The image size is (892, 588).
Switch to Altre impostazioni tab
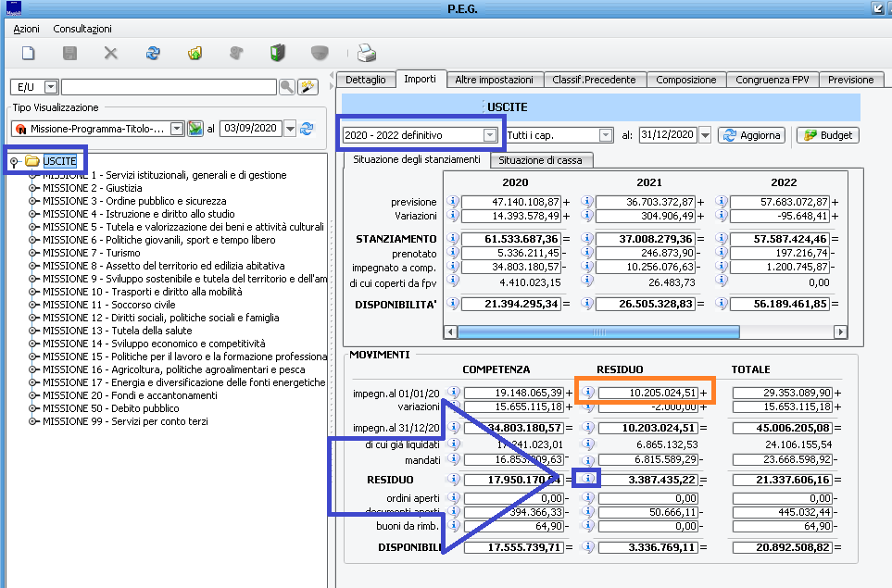[x=495, y=80]
